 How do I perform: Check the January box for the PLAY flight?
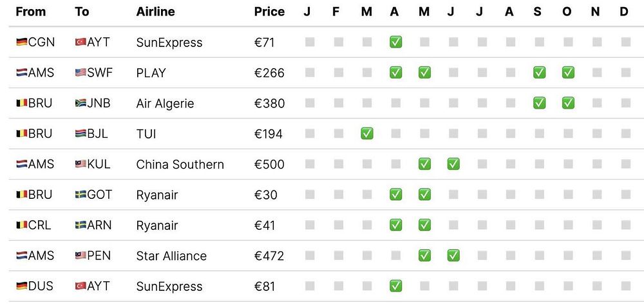tap(310, 73)
